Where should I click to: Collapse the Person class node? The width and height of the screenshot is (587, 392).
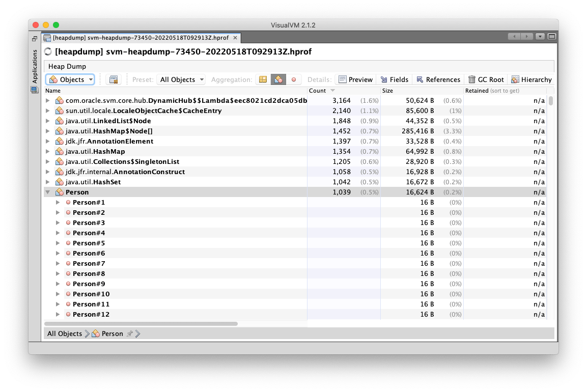click(47, 192)
